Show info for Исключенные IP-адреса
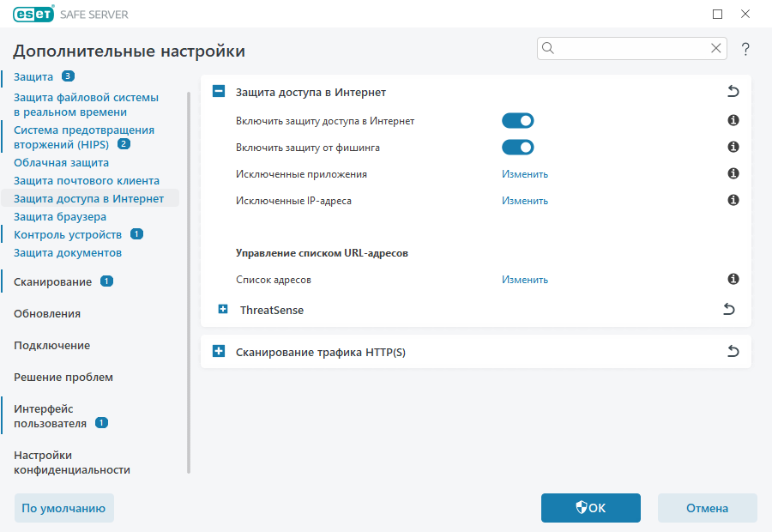Screen dimensions: 772x532 (x=732, y=200)
